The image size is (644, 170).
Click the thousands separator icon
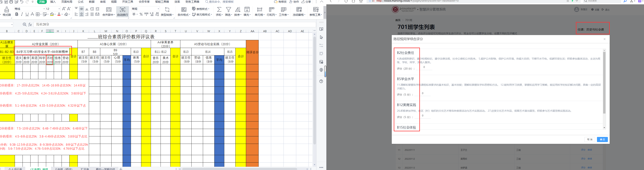coord(146,14)
